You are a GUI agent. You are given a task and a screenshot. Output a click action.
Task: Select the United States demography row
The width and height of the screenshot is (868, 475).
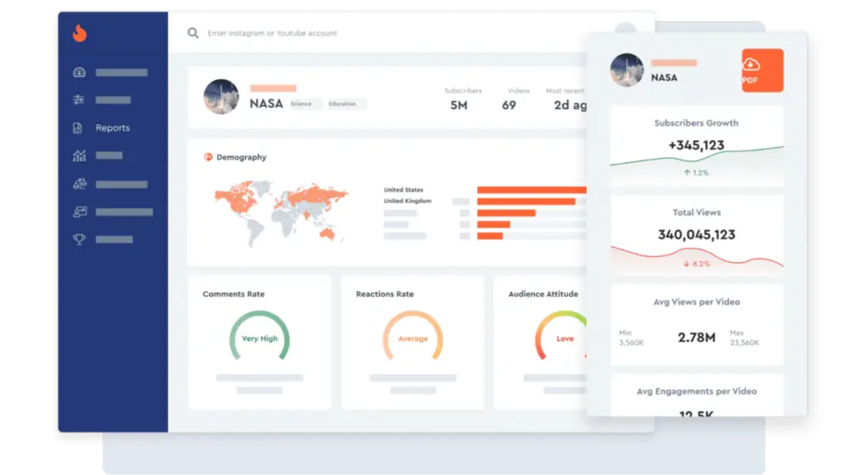click(x=484, y=190)
